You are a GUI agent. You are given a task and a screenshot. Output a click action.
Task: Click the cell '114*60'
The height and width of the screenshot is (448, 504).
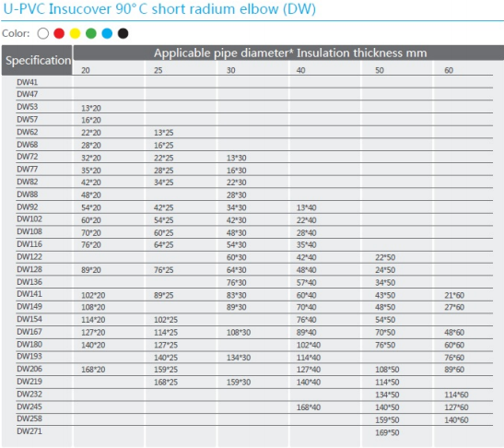coord(456,395)
